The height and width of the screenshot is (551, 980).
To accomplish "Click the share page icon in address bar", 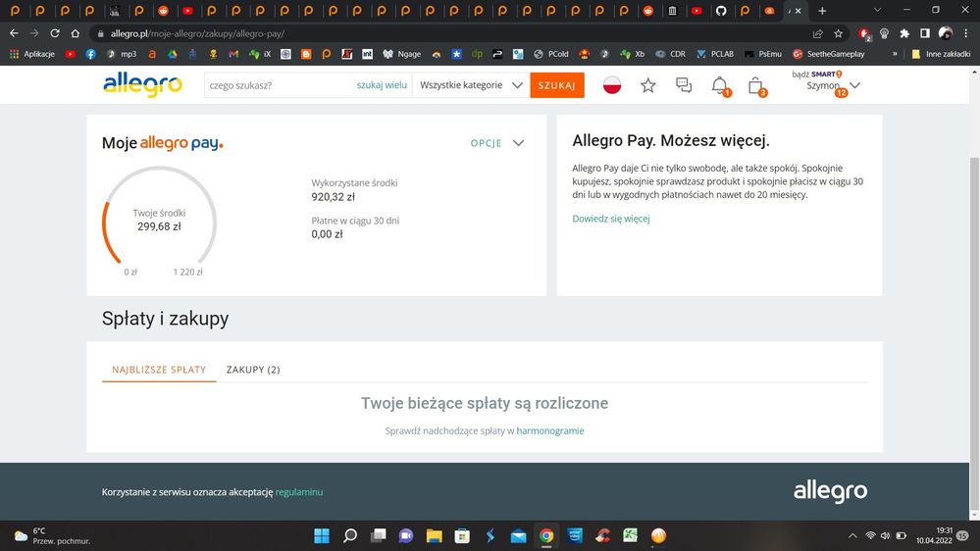I will [x=817, y=33].
